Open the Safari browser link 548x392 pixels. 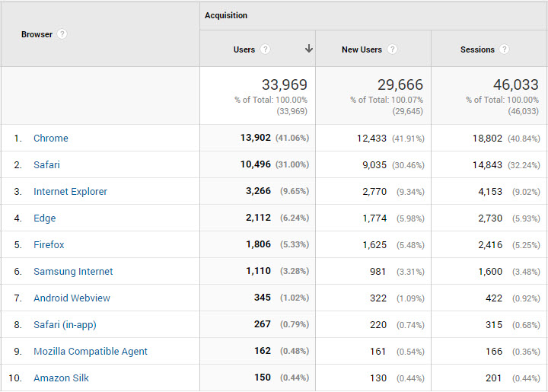coord(46,165)
